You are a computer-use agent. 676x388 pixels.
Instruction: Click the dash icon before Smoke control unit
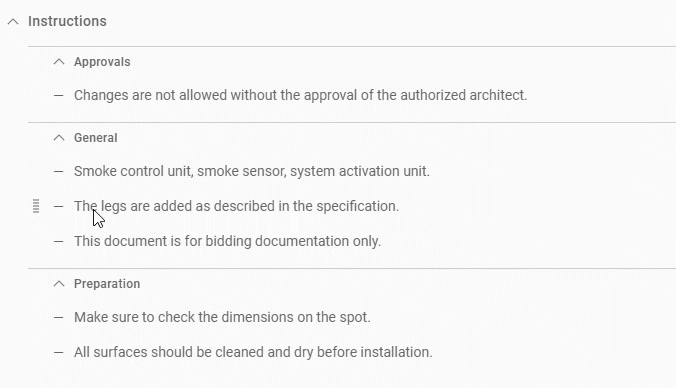point(59,171)
